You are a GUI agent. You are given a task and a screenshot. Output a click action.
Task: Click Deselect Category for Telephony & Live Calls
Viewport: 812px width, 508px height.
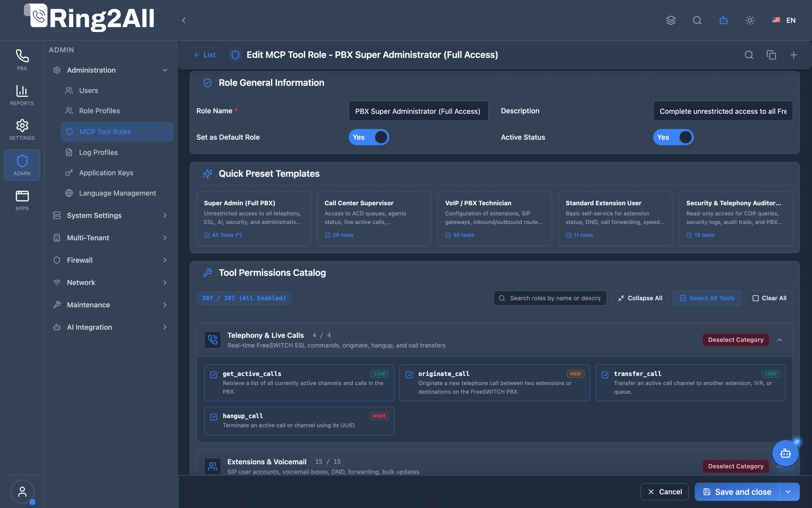click(736, 340)
